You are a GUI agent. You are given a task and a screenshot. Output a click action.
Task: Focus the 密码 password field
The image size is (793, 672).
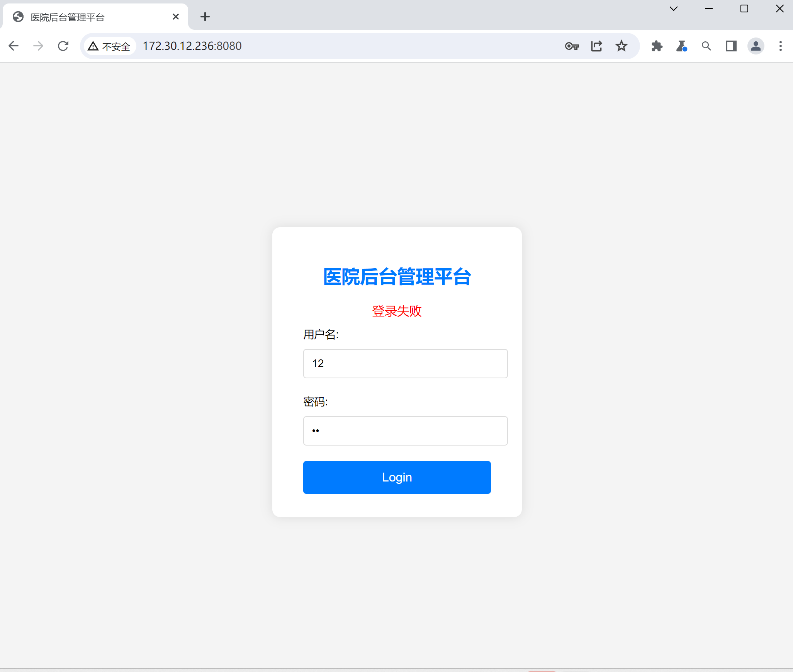[405, 431]
